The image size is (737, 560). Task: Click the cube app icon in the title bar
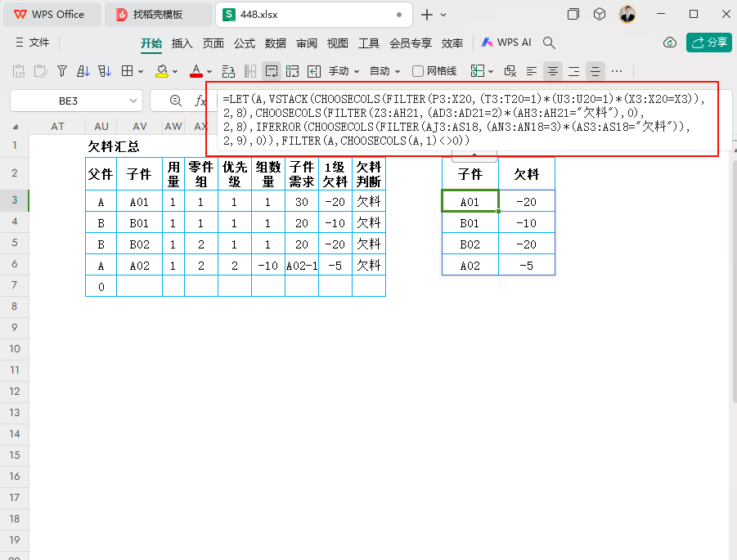point(600,14)
